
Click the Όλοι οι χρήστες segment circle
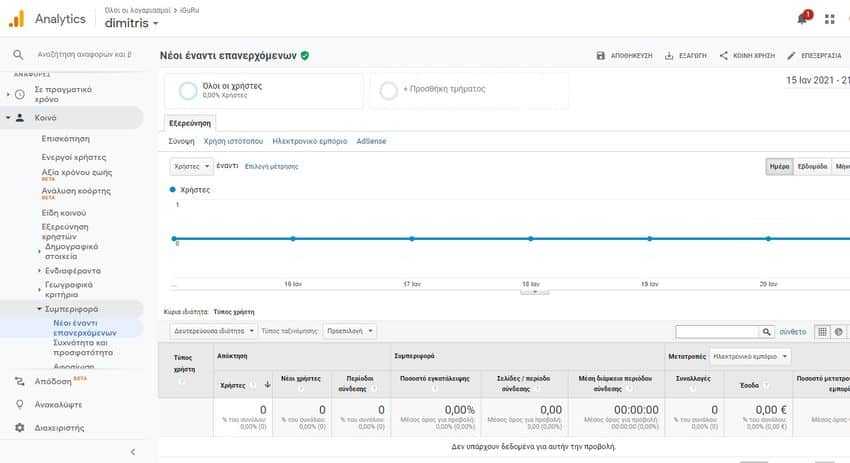click(x=188, y=91)
